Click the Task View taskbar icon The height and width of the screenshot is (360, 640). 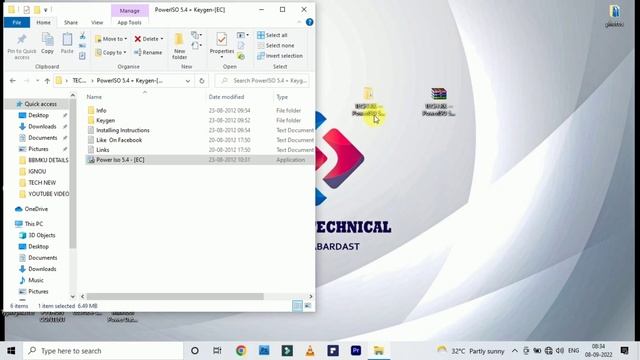[x=218, y=351]
